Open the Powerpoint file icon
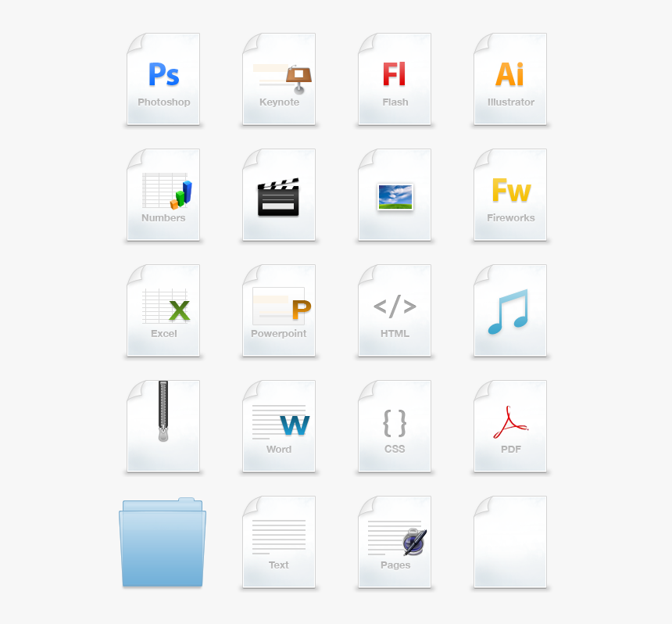The height and width of the screenshot is (624, 672). point(279,311)
